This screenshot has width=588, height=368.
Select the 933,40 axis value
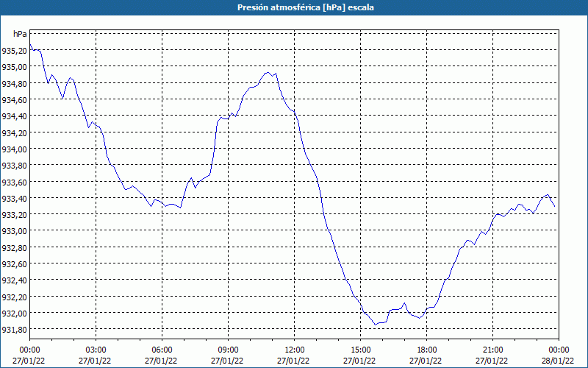(x=14, y=198)
